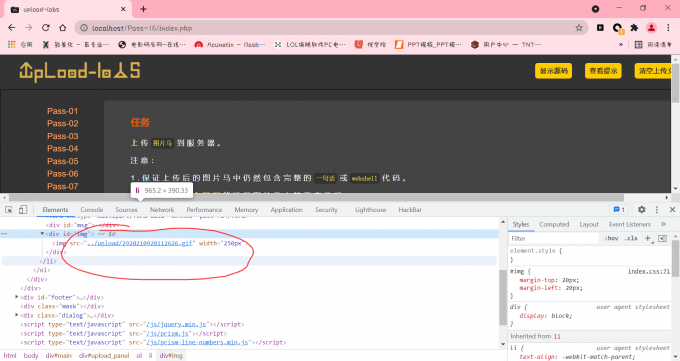The width and height of the screenshot is (680, 361).
Task: Open the DevTools issues counter badge
Action: (619, 210)
